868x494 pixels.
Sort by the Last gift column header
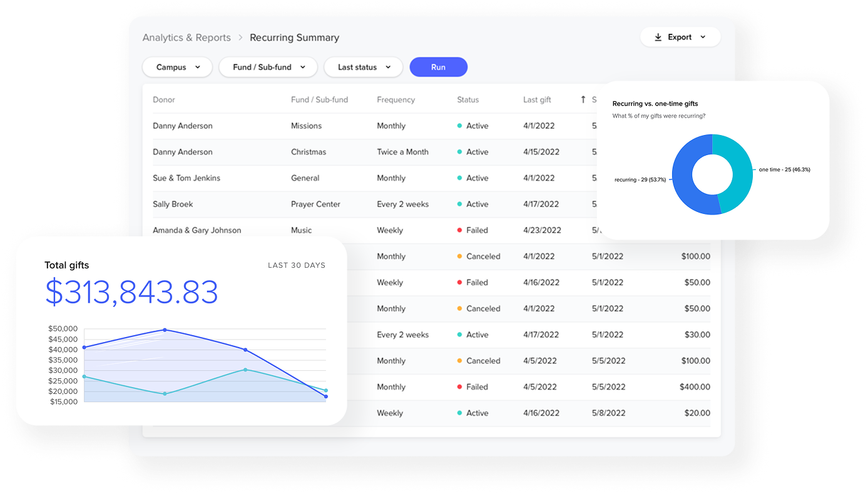coord(538,100)
